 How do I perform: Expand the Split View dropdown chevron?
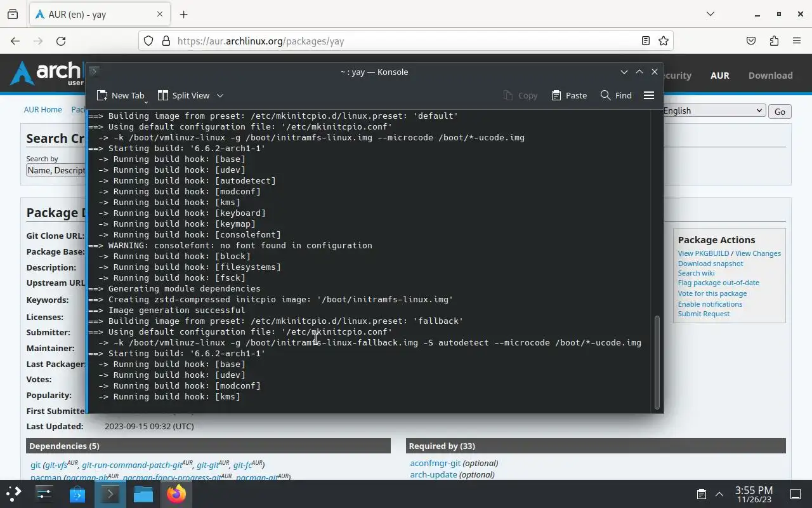(220, 95)
